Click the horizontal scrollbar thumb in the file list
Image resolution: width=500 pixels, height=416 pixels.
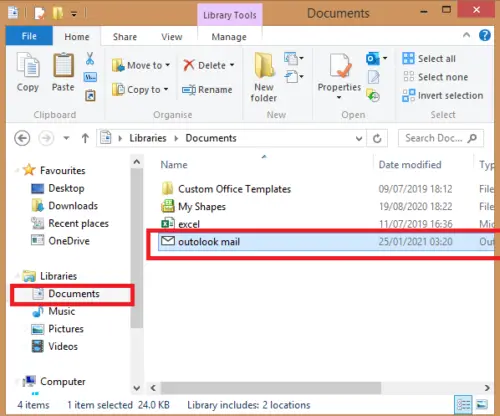[x=271, y=388]
